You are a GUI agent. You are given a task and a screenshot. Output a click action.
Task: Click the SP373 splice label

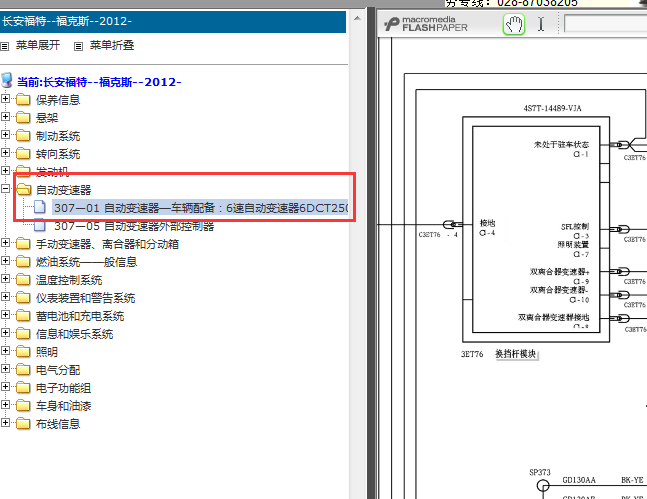pyautogui.click(x=540, y=473)
